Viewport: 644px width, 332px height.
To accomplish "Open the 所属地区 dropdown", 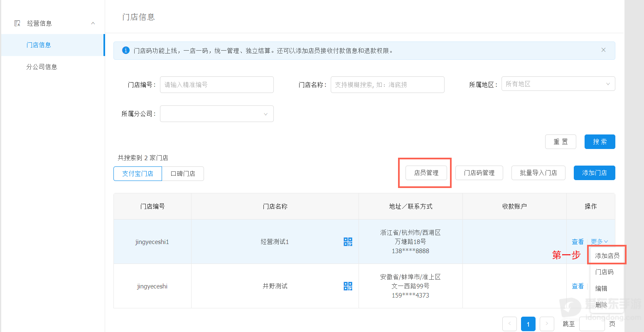I will 558,84.
